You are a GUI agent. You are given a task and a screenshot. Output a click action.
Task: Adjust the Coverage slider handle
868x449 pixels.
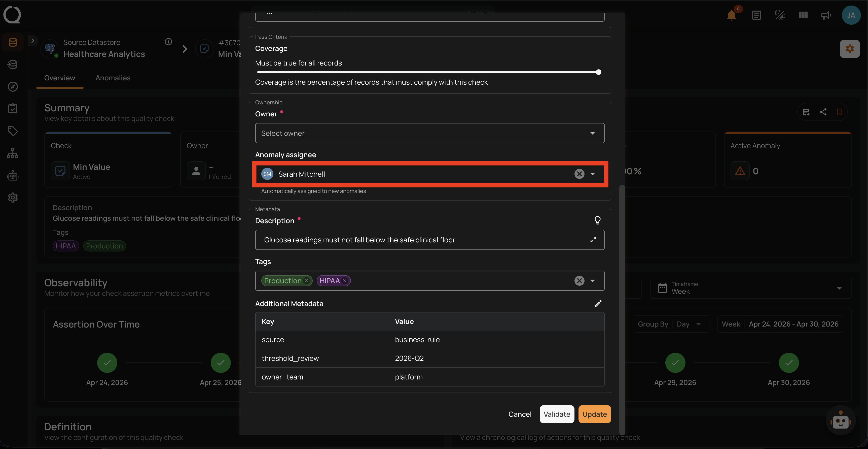click(x=598, y=72)
